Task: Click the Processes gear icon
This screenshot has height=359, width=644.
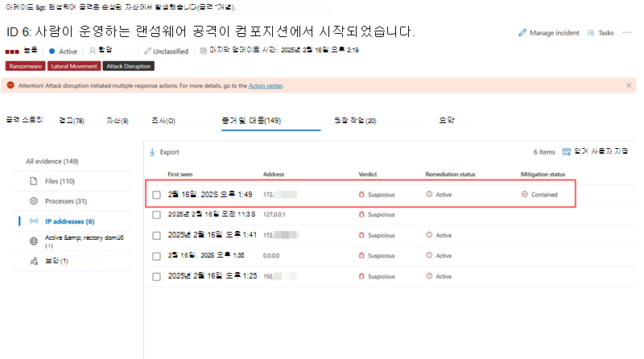Action: [x=34, y=201]
